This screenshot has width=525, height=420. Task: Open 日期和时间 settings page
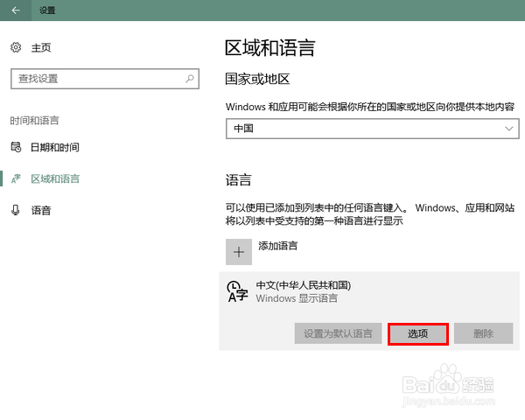tap(55, 147)
